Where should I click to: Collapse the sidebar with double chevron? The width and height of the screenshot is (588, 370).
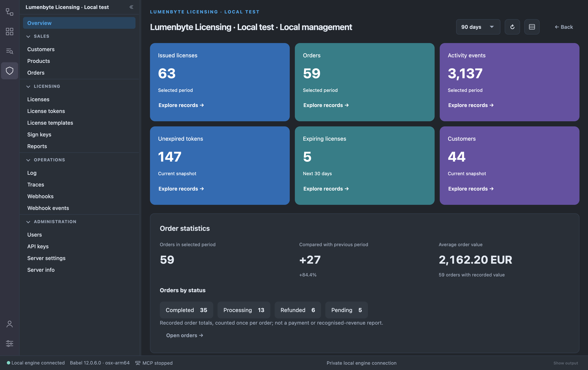131,7
